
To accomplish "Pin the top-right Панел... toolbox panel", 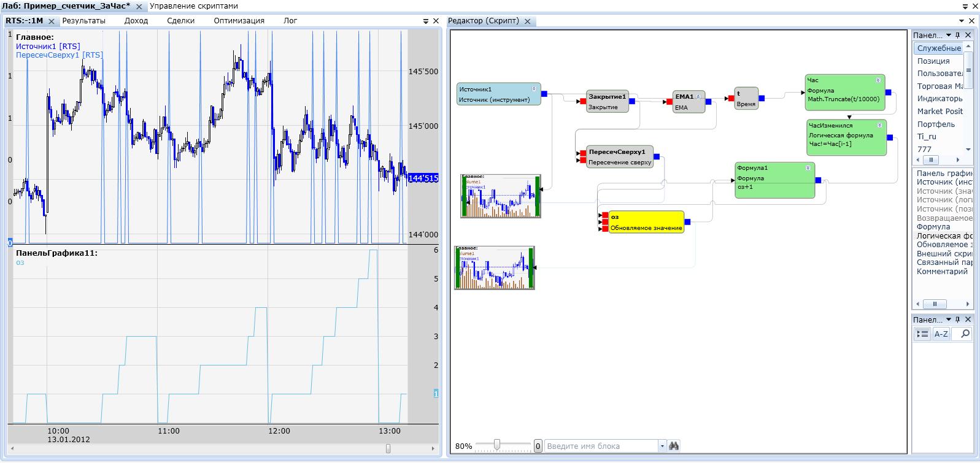I will (x=958, y=36).
